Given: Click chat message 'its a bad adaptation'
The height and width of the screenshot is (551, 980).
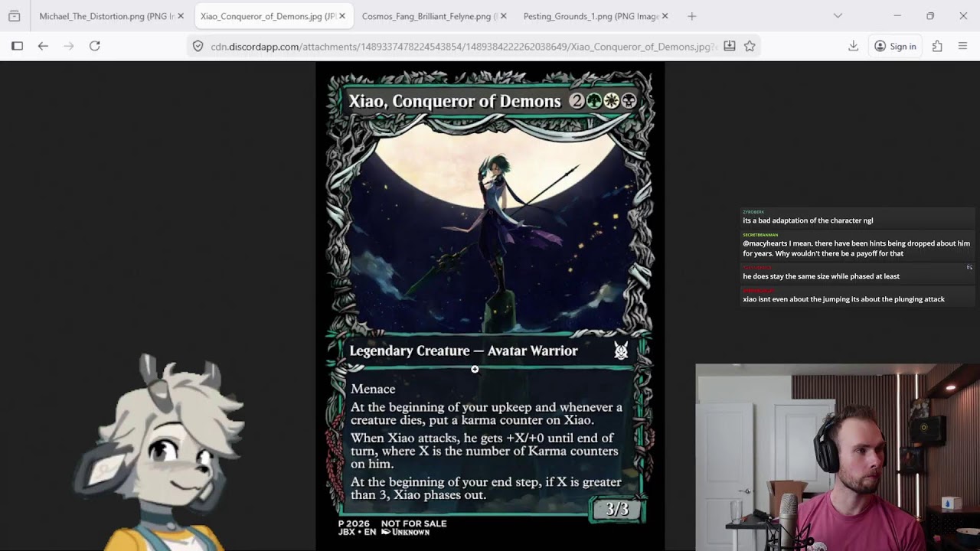Looking at the screenshot, I should 808,220.
